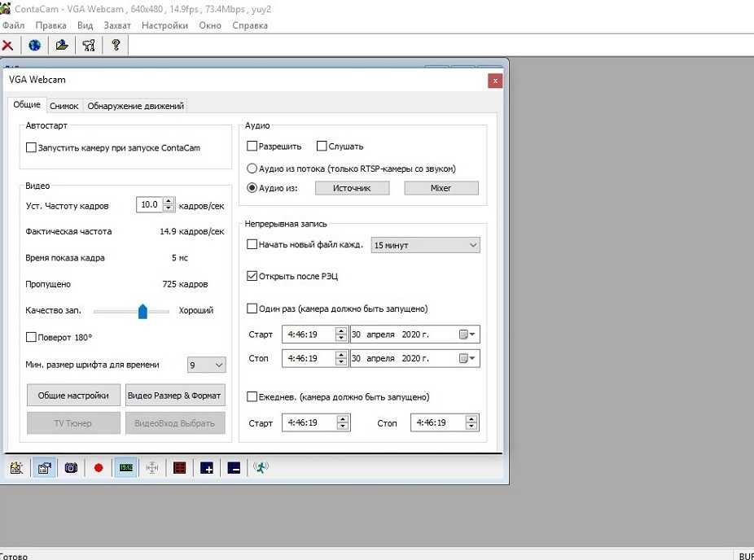Select the 'Аудио из потока' radio button
The height and width of the screenshot is (560, 754).
pyautogui.click(x=252, y=168)
